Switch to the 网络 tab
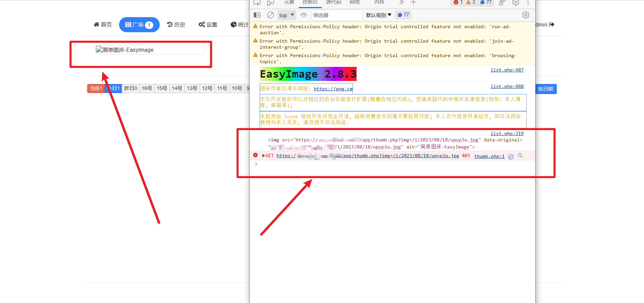This screenshot has height=303, width=644. point(355,2)
